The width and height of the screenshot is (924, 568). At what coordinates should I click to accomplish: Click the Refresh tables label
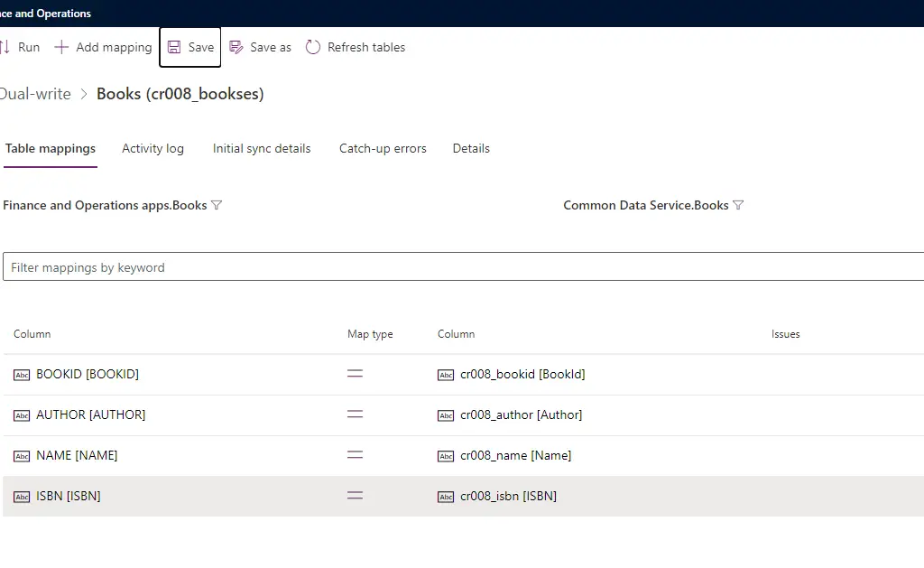(366, 47)
